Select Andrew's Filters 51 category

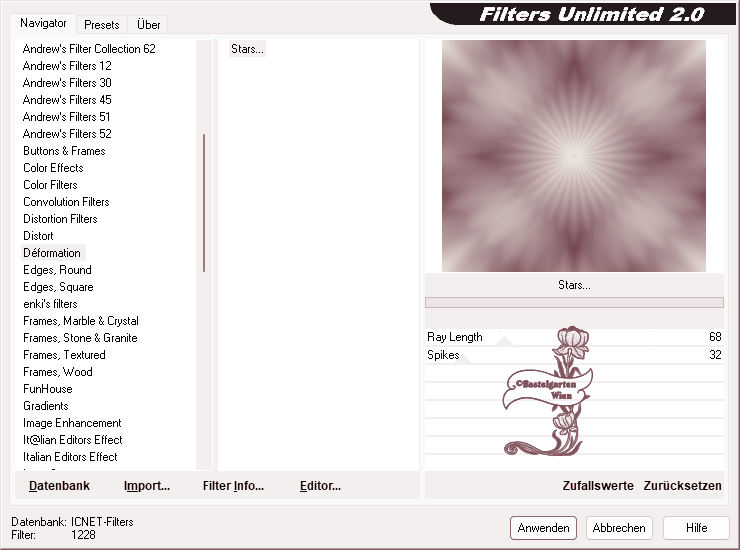coord(67,117)
